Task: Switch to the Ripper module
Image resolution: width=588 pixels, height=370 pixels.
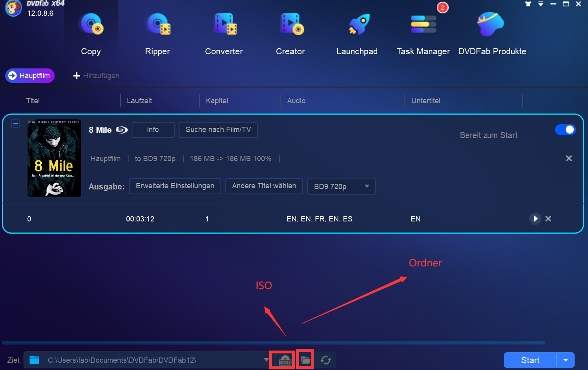Action: pos(158,34)
